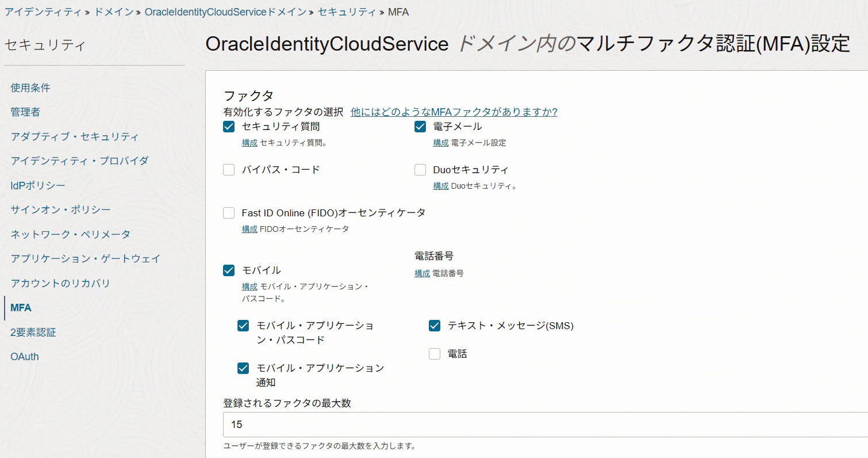
Task: Click 構成 link for 電話番号
Action: [x=423, y=274]
